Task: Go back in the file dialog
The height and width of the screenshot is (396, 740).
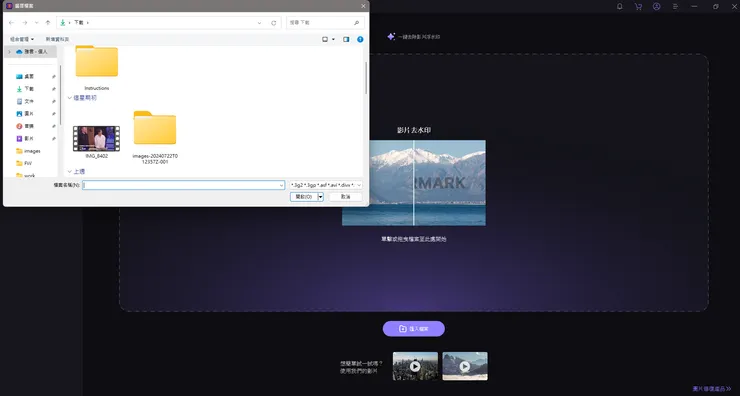Action: point(11,23)
